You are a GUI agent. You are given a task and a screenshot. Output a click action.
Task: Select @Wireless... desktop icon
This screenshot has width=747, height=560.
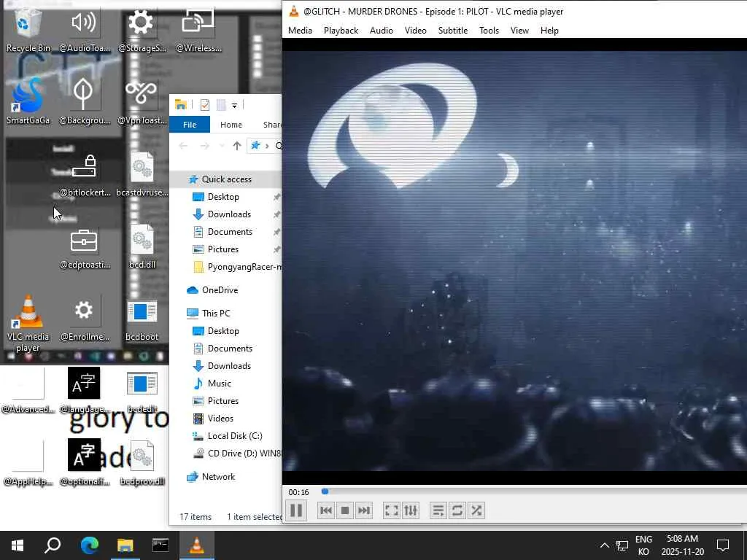tap(198, 31)
